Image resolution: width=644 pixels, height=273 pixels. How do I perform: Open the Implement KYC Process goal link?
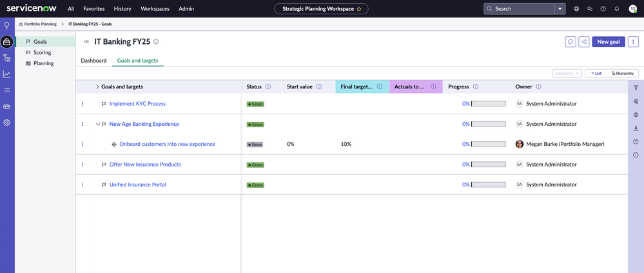137,104
